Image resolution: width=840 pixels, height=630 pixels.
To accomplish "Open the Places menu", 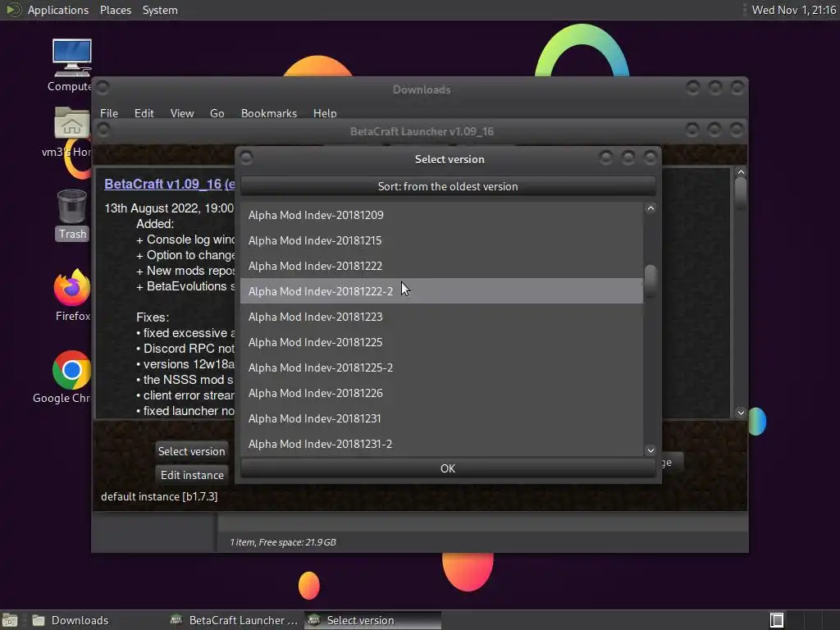I will click(x=115, y=10).
